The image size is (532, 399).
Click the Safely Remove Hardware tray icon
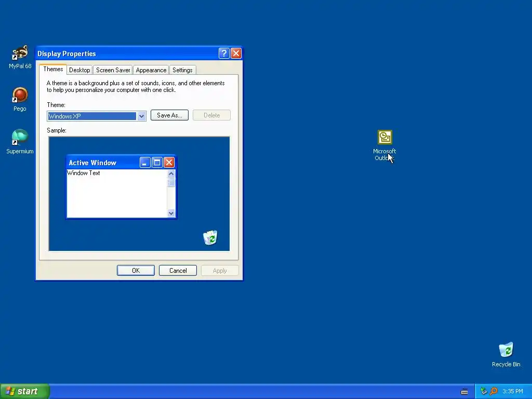(x=484, y=391)
